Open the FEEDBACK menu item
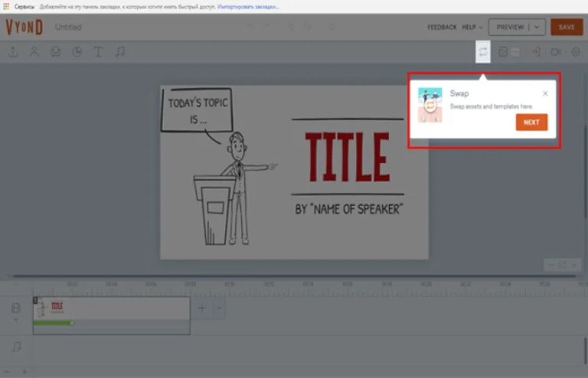The image size is (588, 378). pyautogui.click(x=442, y=27)
